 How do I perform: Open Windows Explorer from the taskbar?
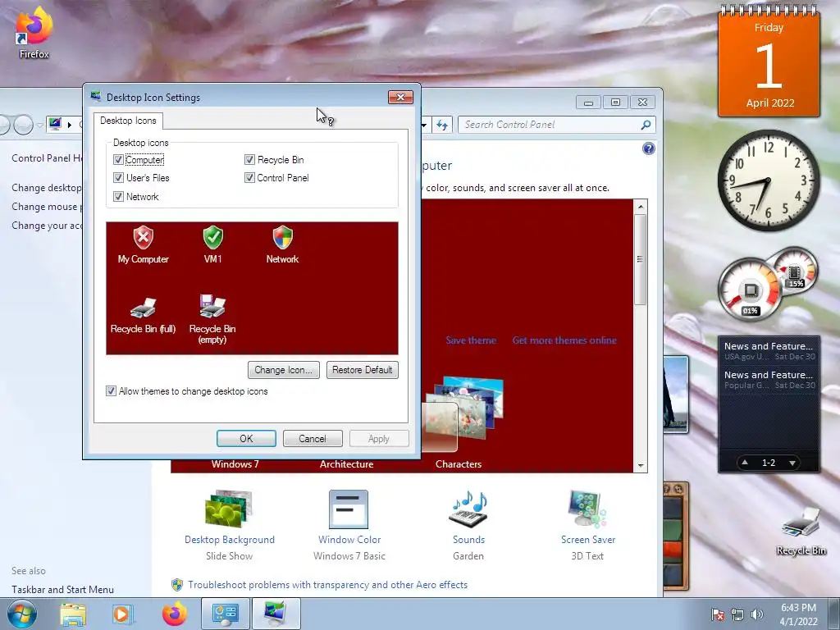tap(73, 614)
